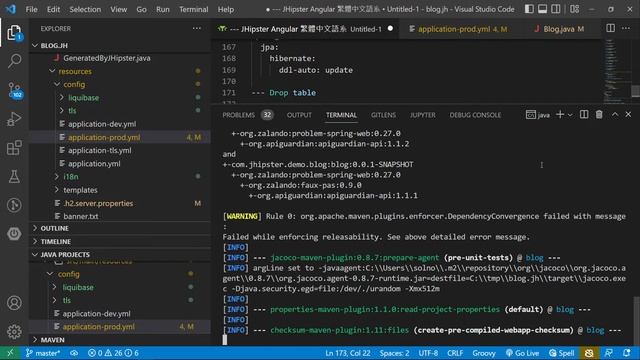Click the editor minimap
Viewport: 640px width, 360px height.
pyautogui.click(x=616, y=71)
